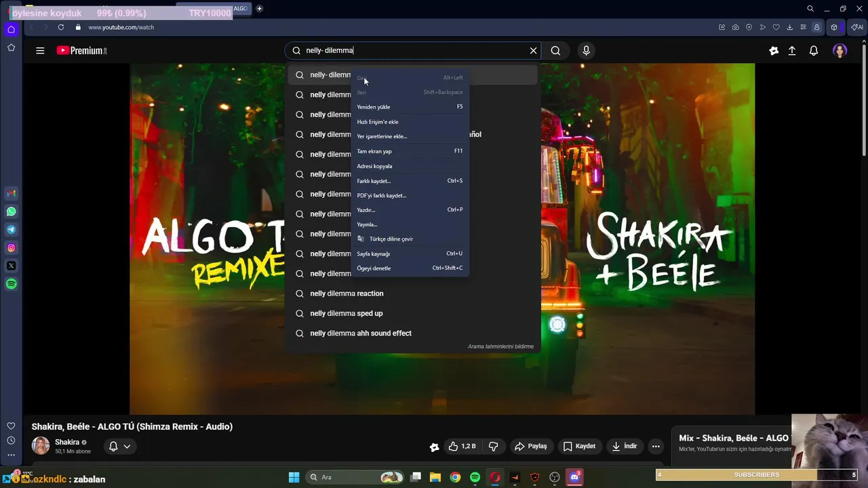Select Tam ekran yap menu item
This screenshot has height=488, width=868.
click(410, 151)
